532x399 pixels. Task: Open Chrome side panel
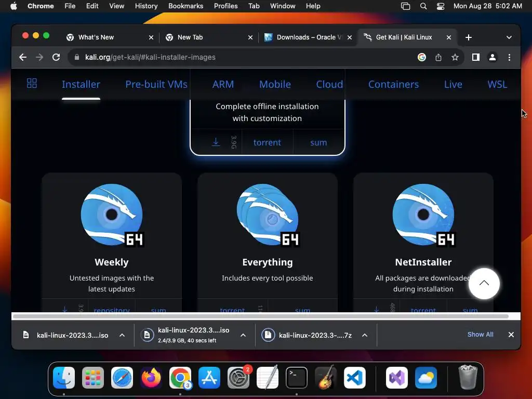(x=476, y=57)
